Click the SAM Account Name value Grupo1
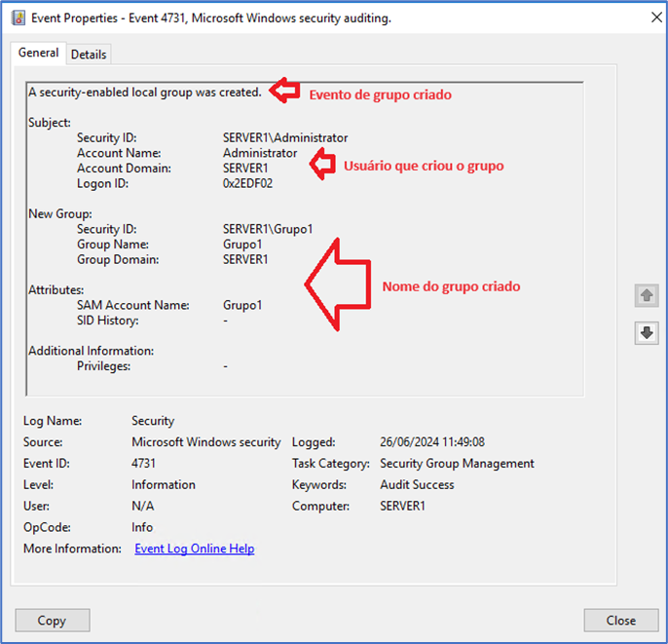This screenshot has height=644, width=668. click(x=242, y=305)
